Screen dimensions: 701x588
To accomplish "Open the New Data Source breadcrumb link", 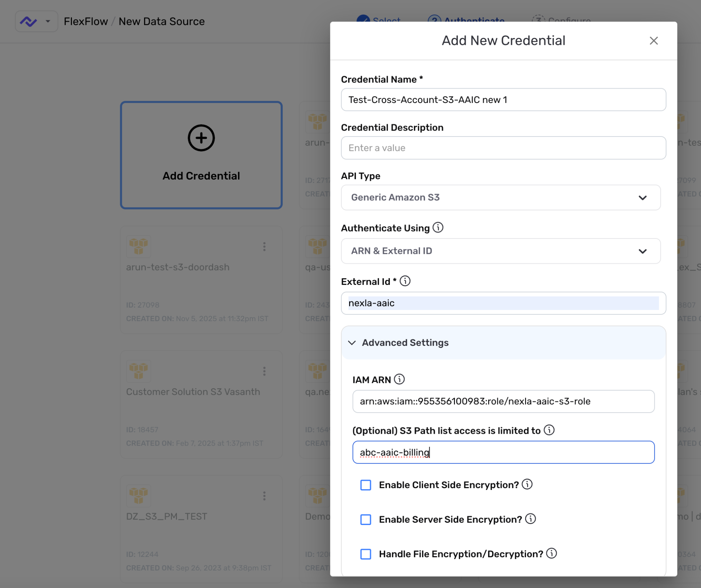I will click(x=162, y=21).
